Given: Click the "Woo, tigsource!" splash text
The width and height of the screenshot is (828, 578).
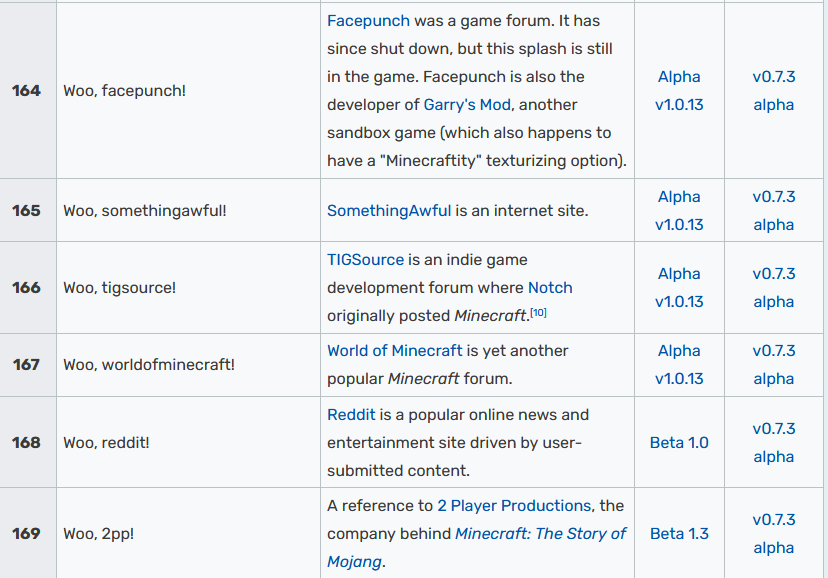Looking at the screenshot, I should [119, 288].
